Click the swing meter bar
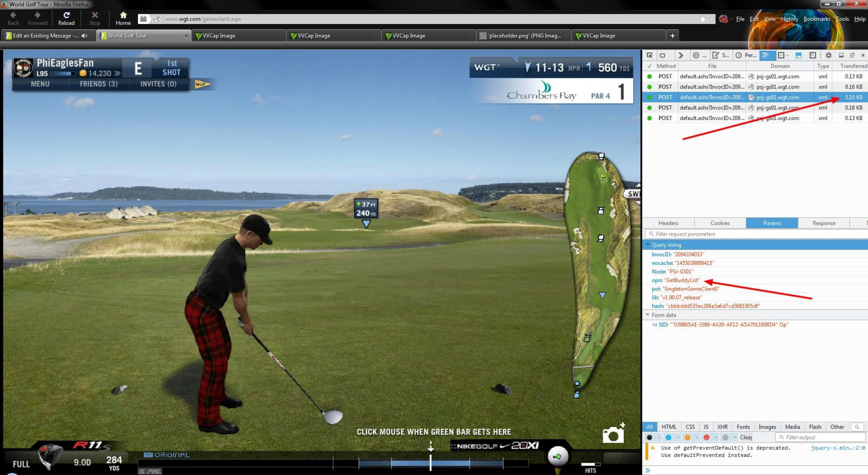Screen dimensions: 868x475 [333, 463]
